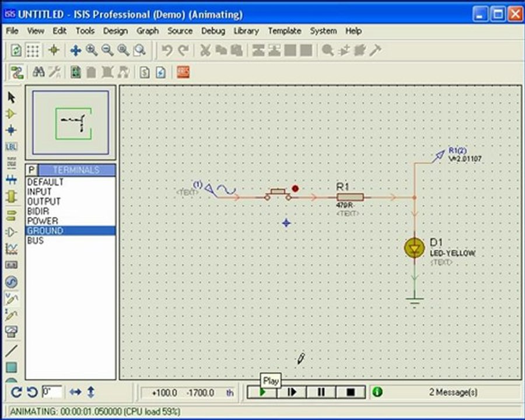The width and height of the screenshot is (525, 420).
Task: Select the Voltage Probe tool
Action: click(12, 299)
